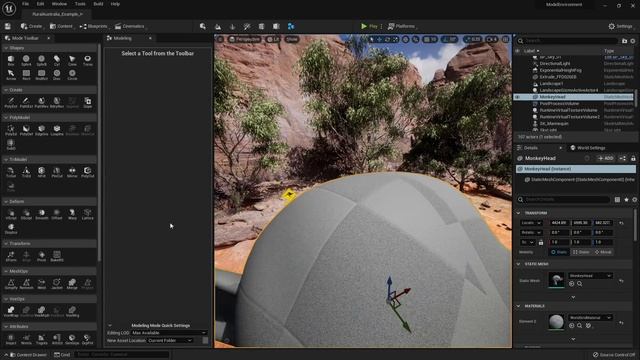This screenshot has height=360, width=640.
Task: Select the Arrow shape tool
Action: [11, 75]
